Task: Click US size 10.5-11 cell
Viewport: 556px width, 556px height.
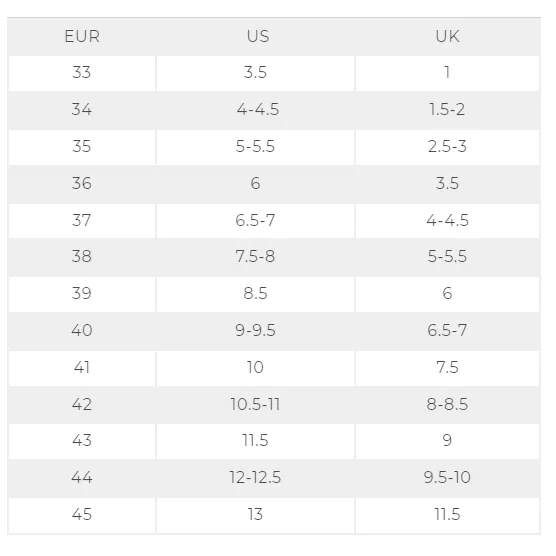Action: tap(255, 405)
